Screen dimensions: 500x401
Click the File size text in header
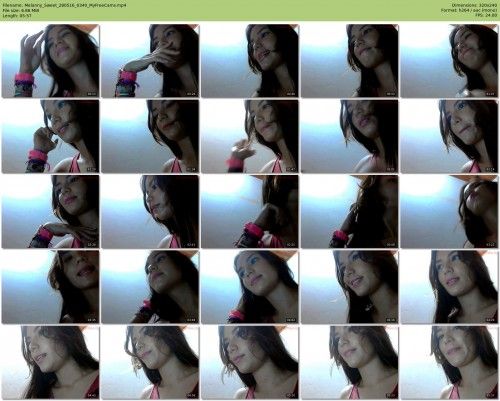(21, 10)
